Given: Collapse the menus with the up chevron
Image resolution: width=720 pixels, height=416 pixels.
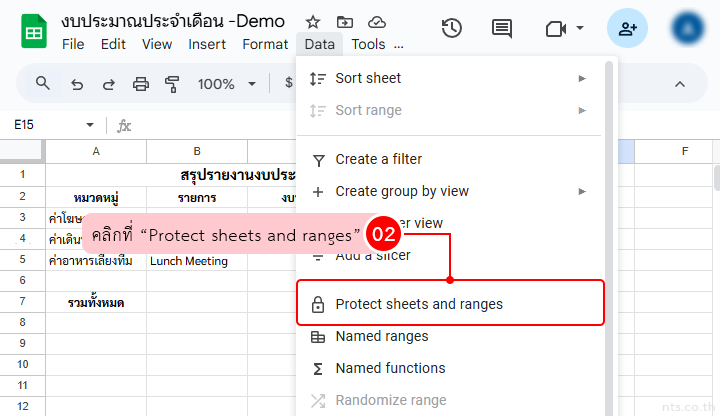Looking at the screenshot, I should point(680,84).
